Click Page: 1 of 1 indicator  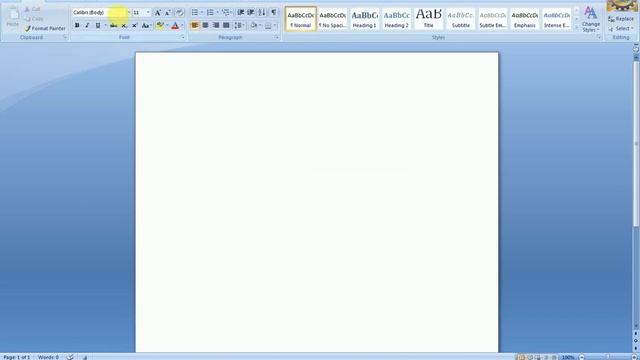17,357
